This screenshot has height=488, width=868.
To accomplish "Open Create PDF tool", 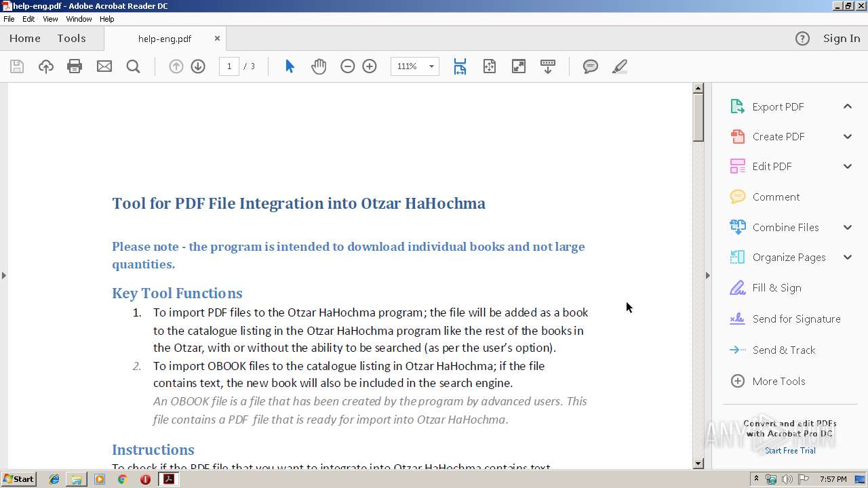I will click(x=778, y=136).
